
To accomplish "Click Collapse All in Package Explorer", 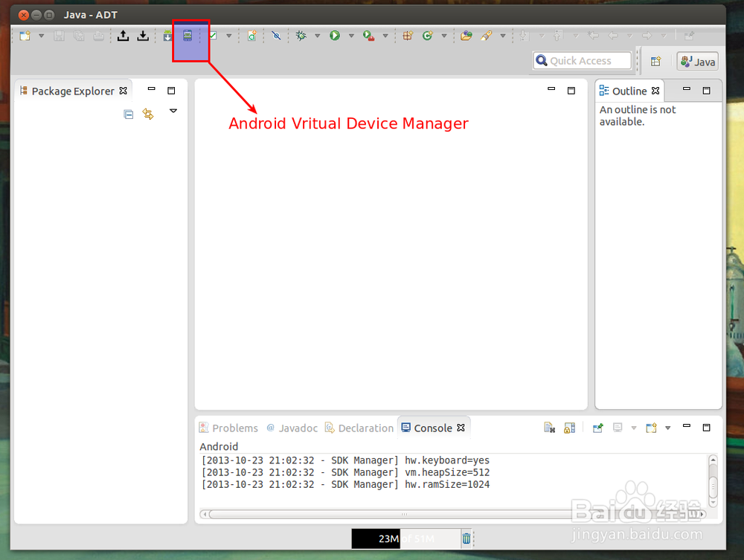I will click(129, 115).
